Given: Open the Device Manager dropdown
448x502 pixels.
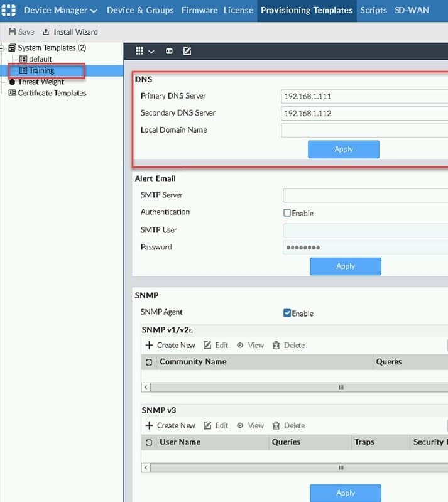Looking at the screenshot, I should click(x=60, y=10).
